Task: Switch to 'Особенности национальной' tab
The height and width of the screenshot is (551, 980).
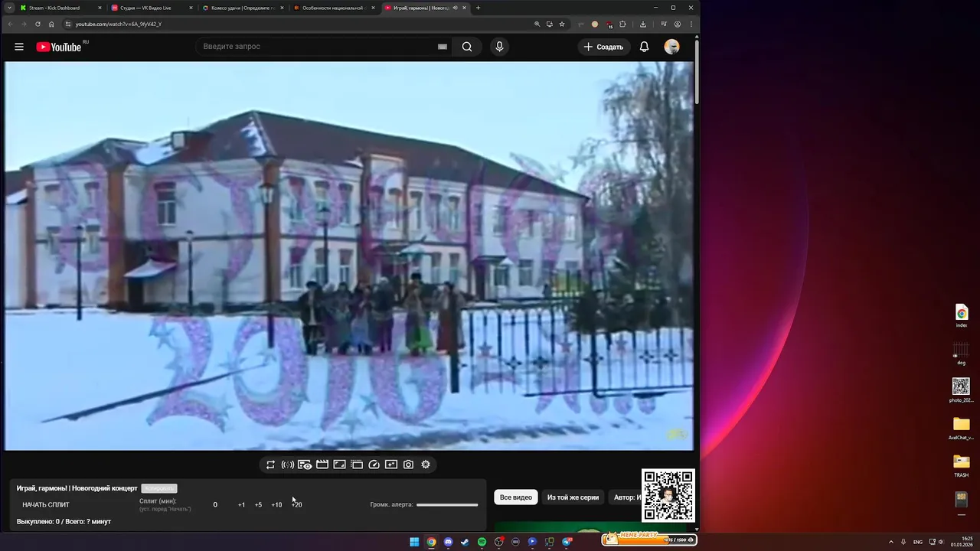Action: point(333,8)
